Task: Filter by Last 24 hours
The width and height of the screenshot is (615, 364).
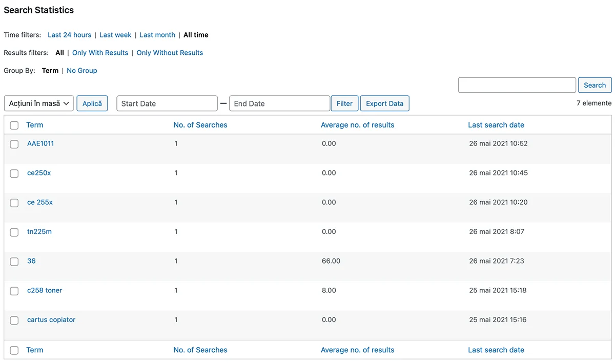Action: coord(69,35)
